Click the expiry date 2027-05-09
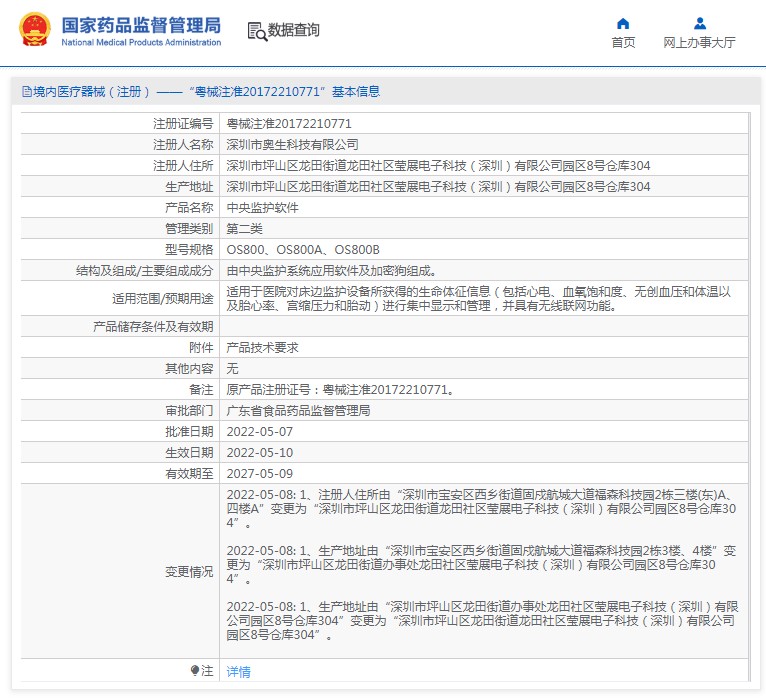 [260, 474]
